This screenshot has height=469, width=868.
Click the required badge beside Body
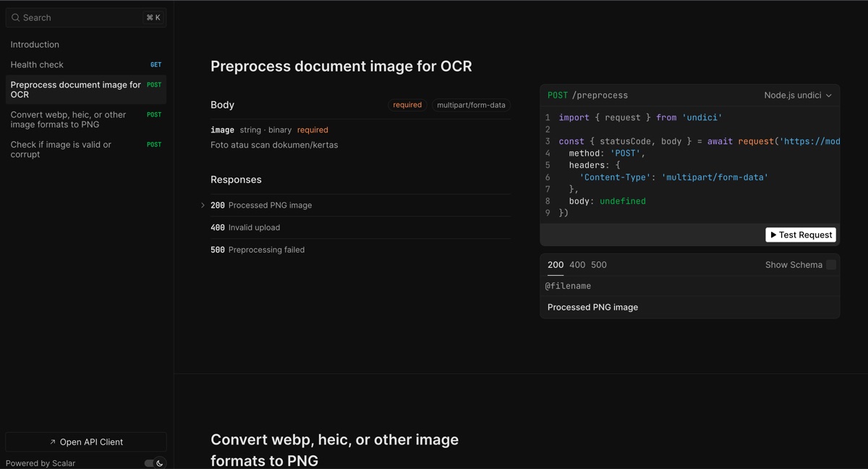pos(407,105)
